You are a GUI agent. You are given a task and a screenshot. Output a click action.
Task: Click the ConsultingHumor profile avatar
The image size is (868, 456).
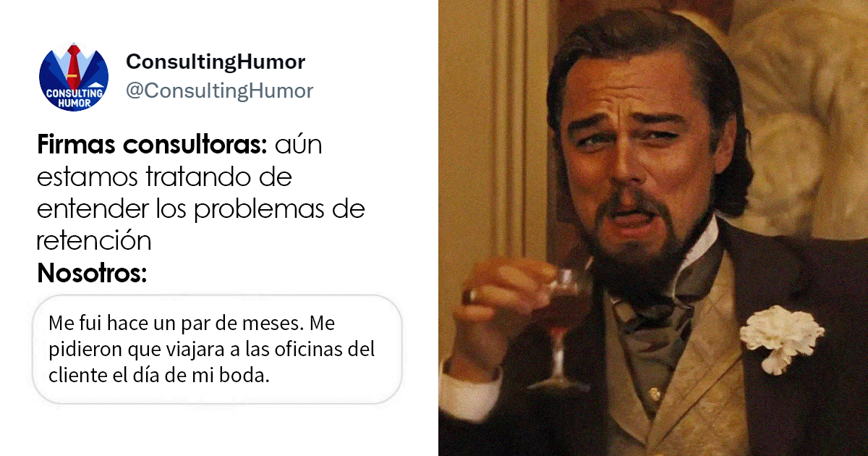pos(74,77)
